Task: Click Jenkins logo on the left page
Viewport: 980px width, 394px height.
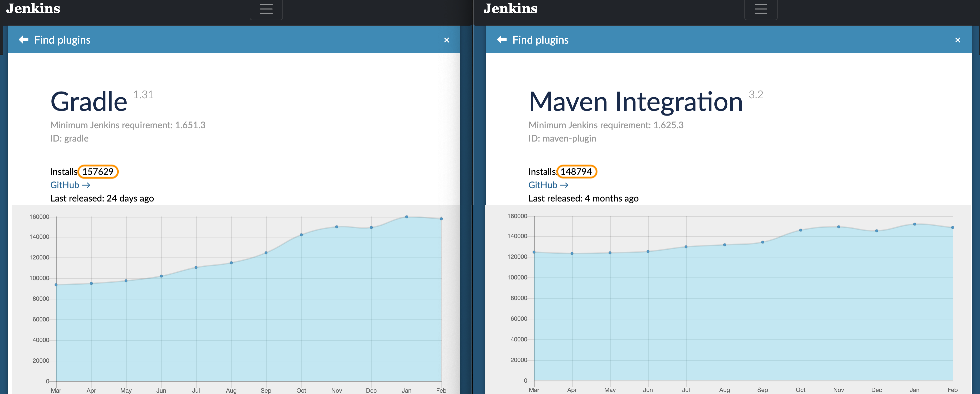Action: point(33,8)
